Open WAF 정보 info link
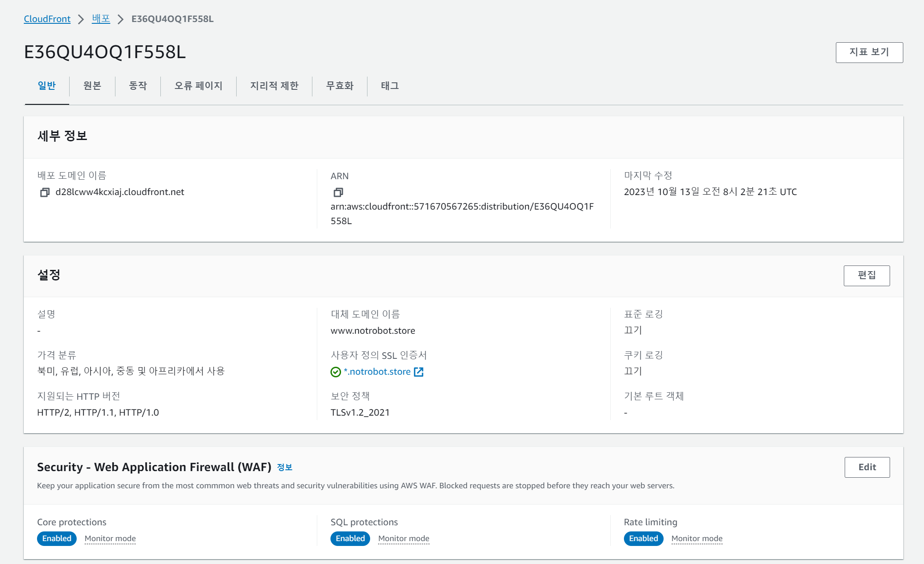Viewport: 924px width, 564px height. click(x=285, y=468)
